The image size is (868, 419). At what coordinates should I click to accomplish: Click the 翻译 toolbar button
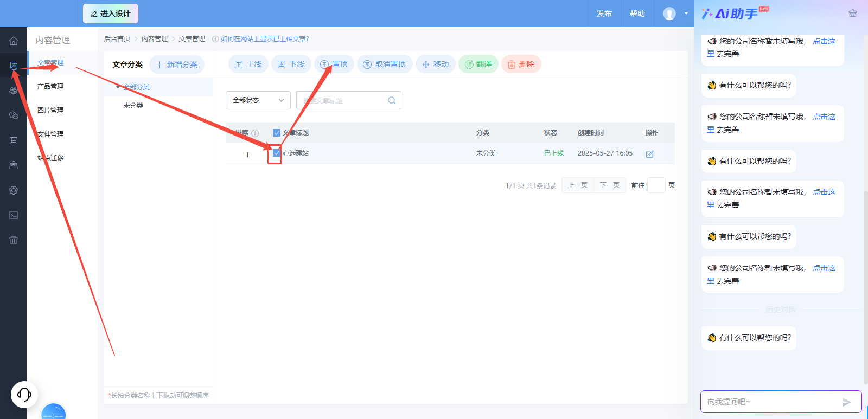click(x=478, y=64)
